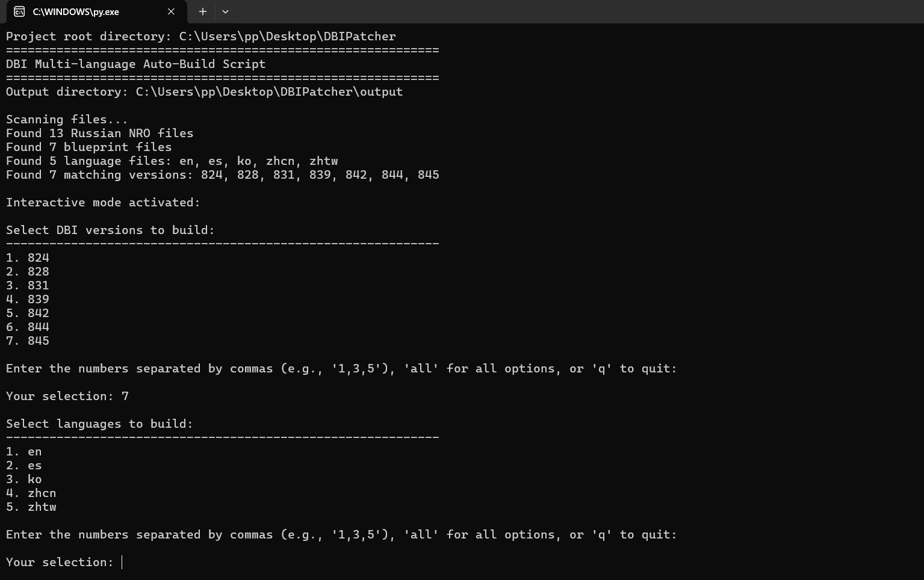Click the Project root directory path text
This screenshot has height=580, width=924.
coord(287,36)
